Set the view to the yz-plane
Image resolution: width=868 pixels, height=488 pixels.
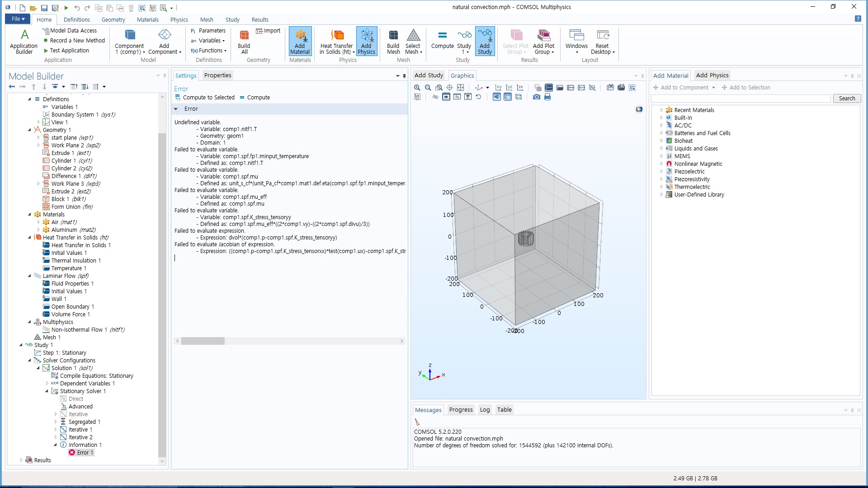click(x=509, y=88)
